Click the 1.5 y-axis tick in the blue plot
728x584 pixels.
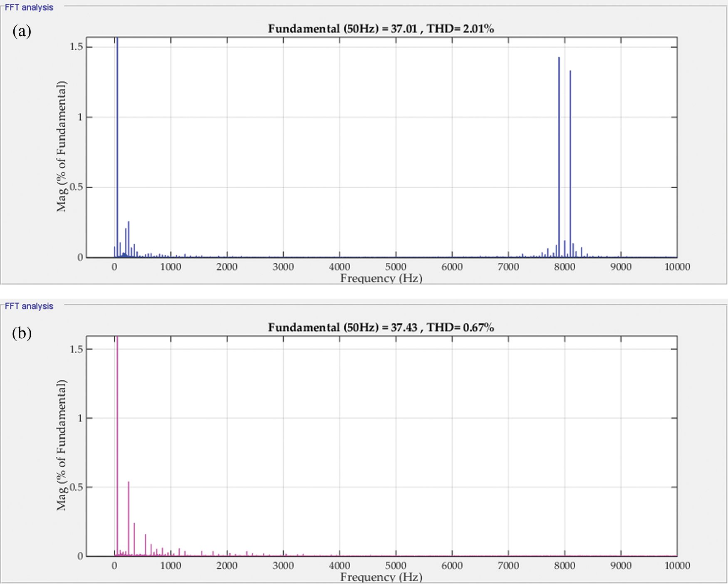[76, 47]
